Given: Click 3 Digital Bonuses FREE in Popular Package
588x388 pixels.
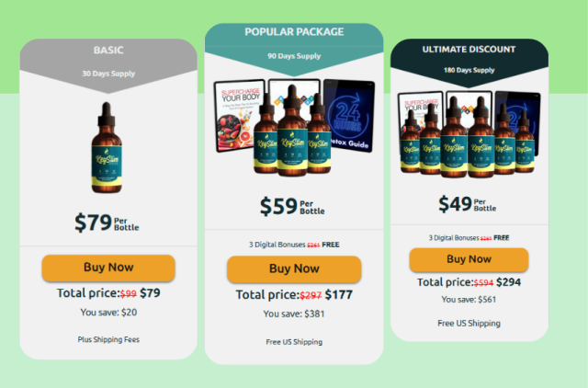Looking at the screenshot, I should coord(294,245).
